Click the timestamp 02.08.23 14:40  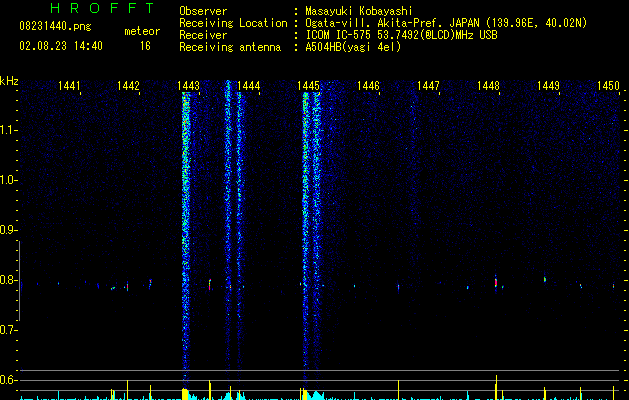click(61, 46)
